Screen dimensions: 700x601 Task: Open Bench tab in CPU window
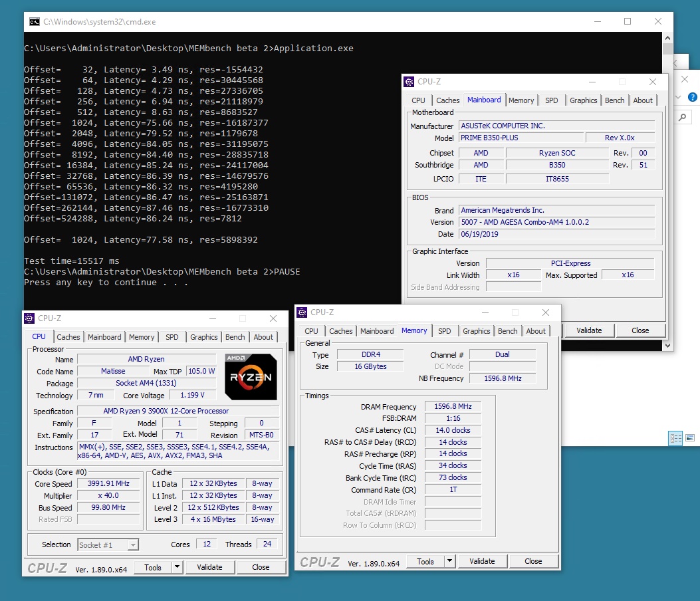(x=235, y=337)
